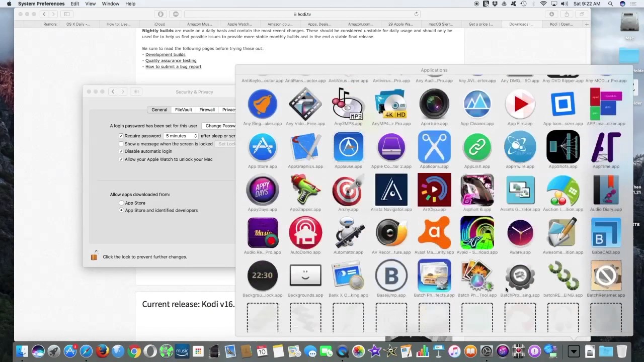Switch to the General tab in Security & Privacy

pos(159,110)
